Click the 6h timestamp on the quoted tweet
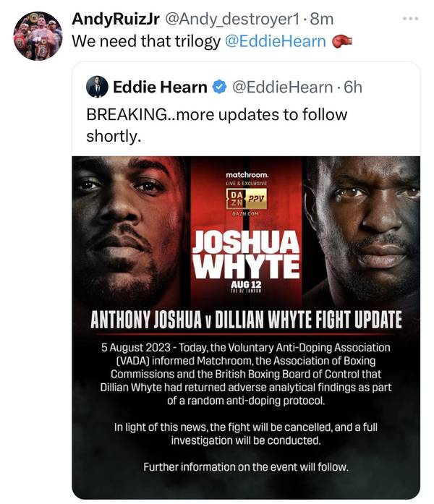Image resolution: width=434 pixels, height=504 pixels. (353, 87)
